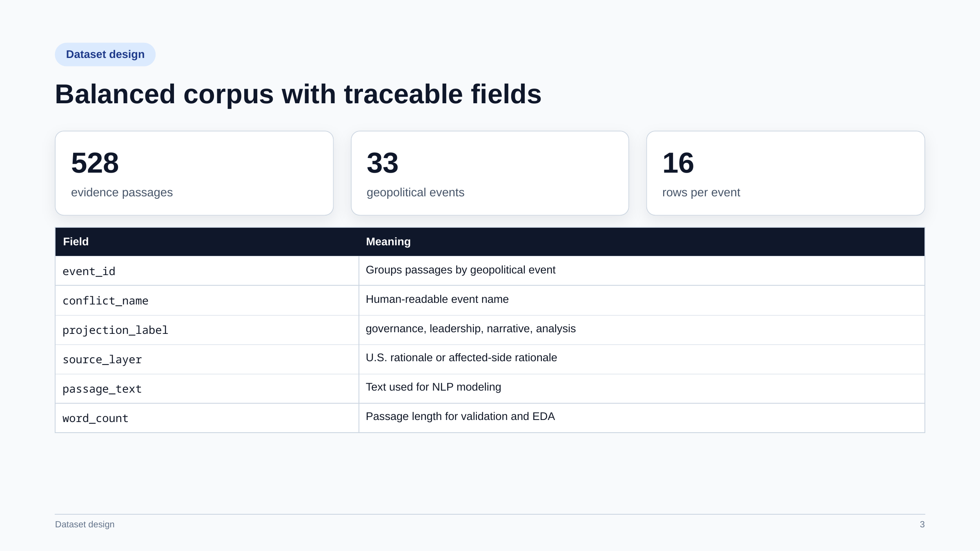980x551 pixels.
Task: Select the projection_label field cell
Action: coord(207,330)
